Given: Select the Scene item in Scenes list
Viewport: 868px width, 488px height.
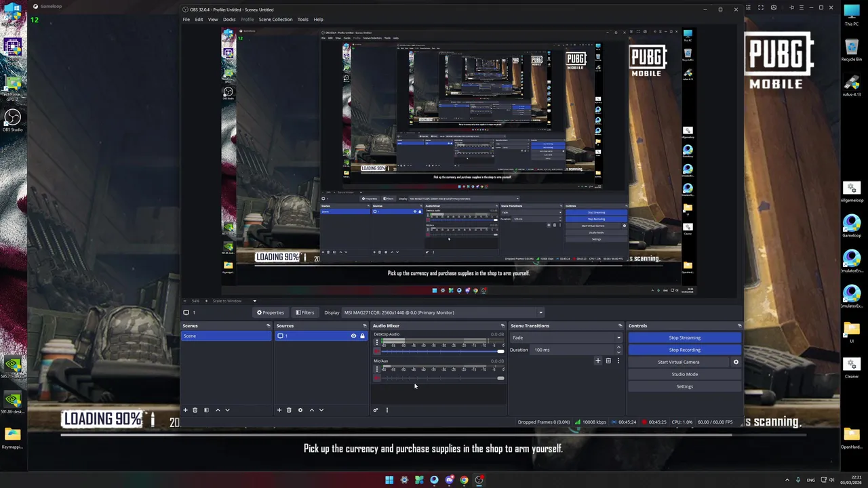Looking at the screenshot, I should [226, 336].
